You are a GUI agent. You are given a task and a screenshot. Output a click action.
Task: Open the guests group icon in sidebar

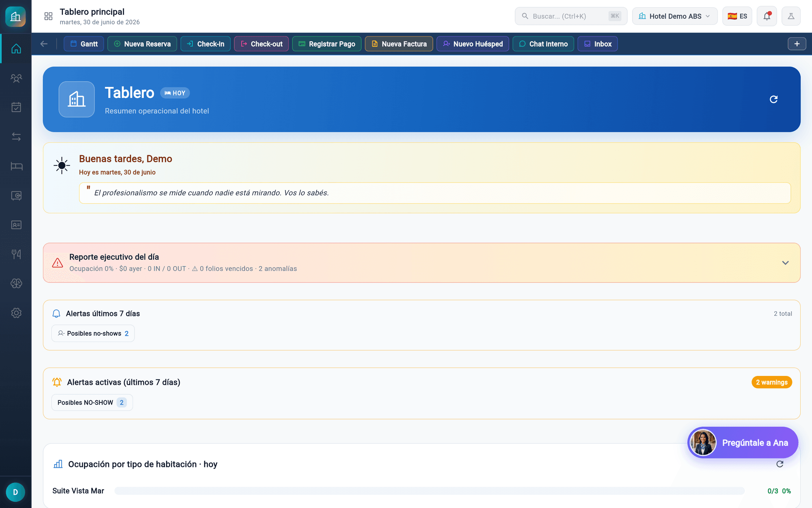point(16,78)
